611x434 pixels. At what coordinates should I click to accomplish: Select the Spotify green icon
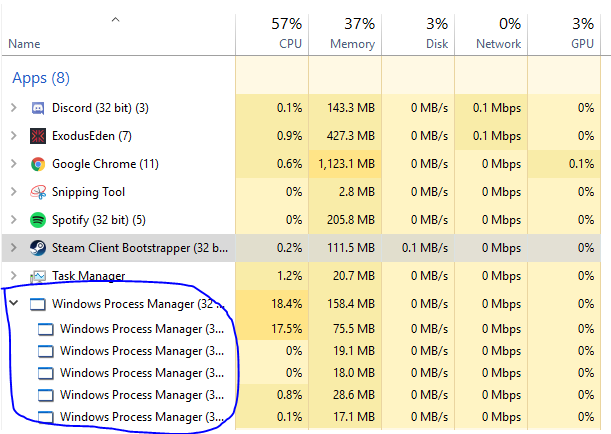pyautogui.click(x=38, y=220)
